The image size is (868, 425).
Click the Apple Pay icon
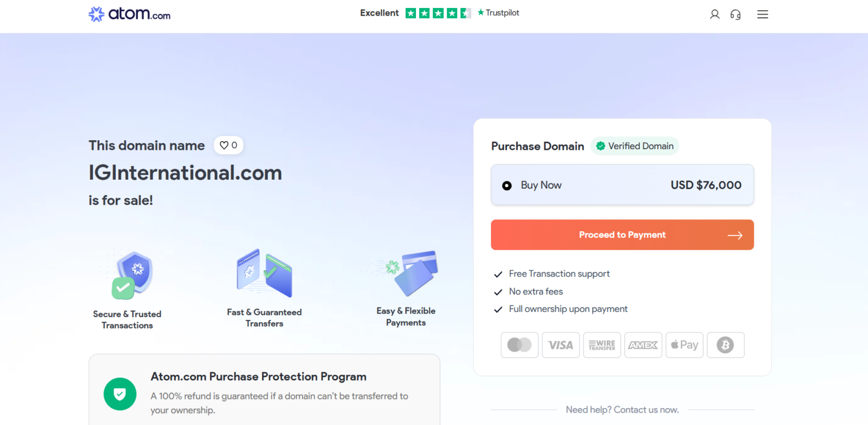coord(684,345)
